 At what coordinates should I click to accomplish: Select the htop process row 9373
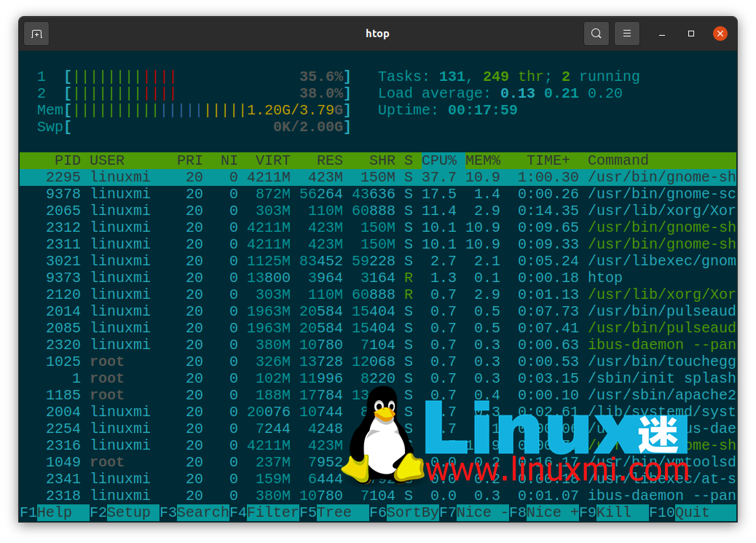pos(378,278)
